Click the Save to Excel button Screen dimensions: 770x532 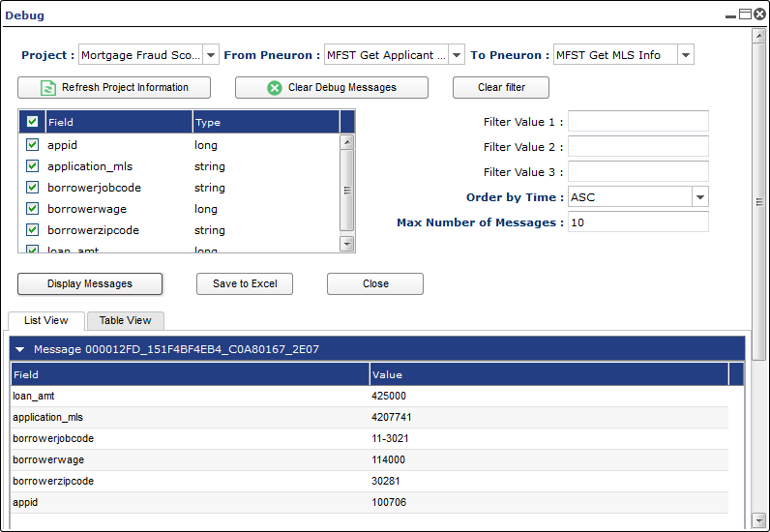245,284
